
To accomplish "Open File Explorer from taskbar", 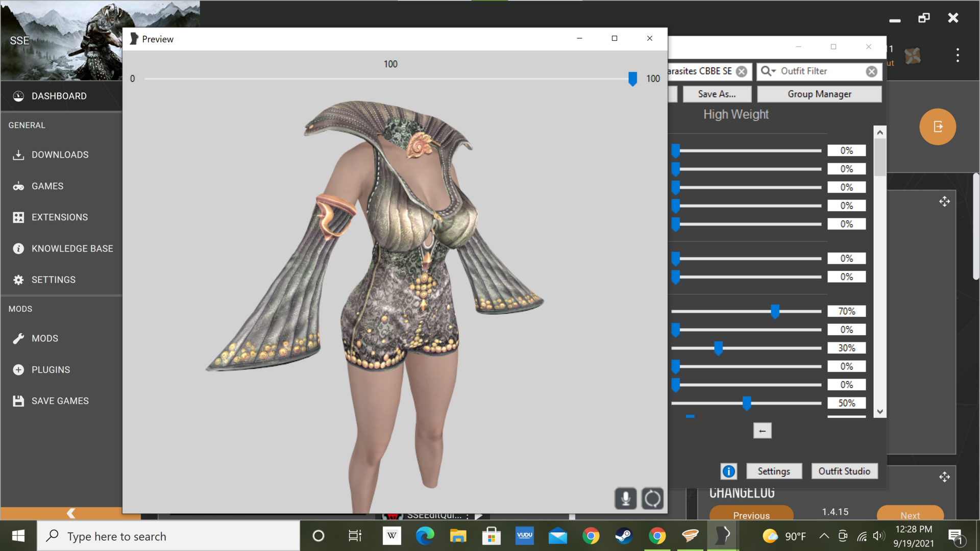I will pos(458,536).
